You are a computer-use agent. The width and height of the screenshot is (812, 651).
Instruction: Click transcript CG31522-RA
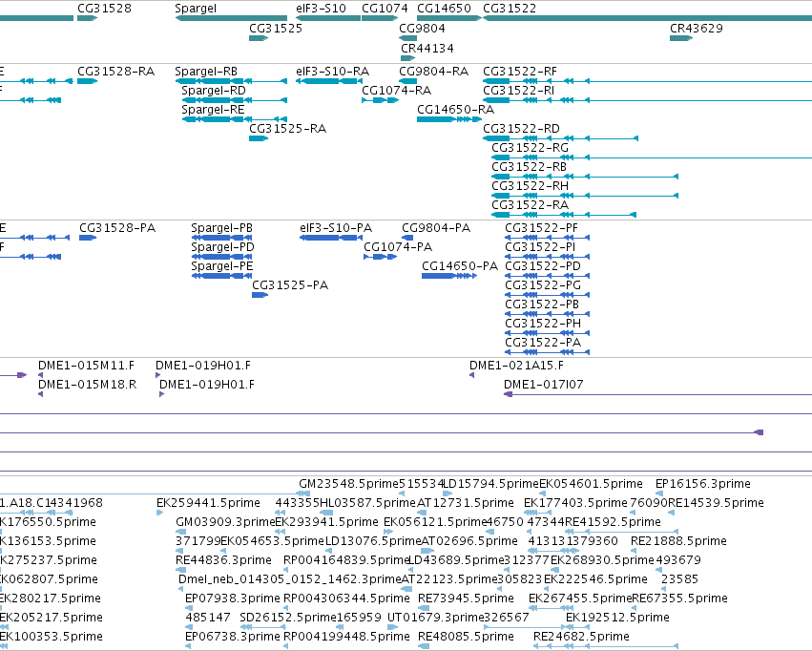click(x=564, y=215)
